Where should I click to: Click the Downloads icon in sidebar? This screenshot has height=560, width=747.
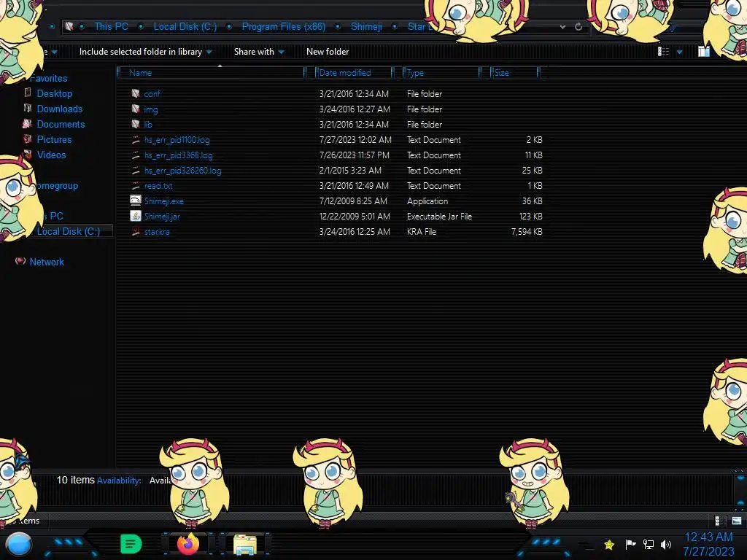coord(28,108)
